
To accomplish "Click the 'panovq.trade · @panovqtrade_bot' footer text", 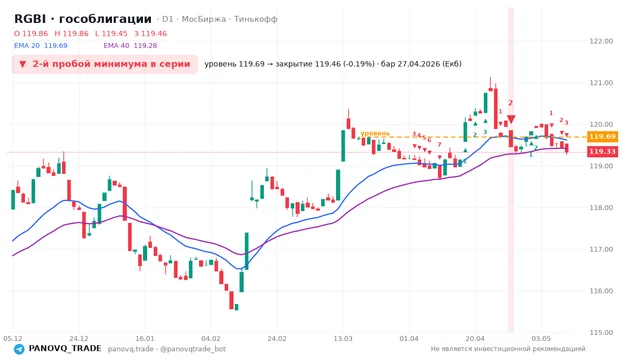I will point(167,349).
